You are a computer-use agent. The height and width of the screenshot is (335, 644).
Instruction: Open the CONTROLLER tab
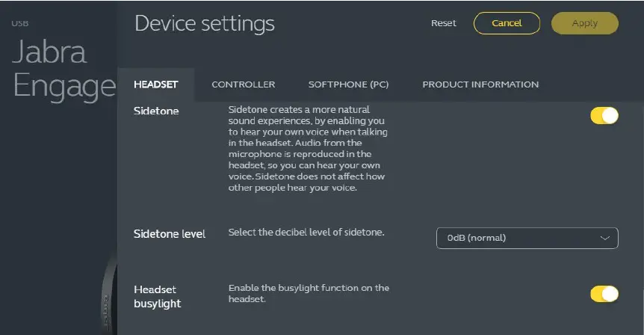pos(243,84)
